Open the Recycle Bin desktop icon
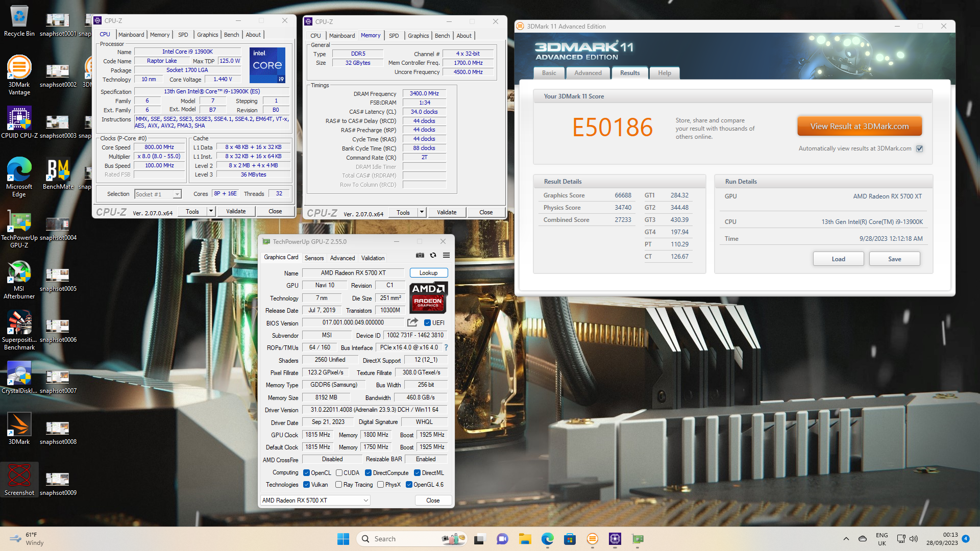980x551 pixels. coord(19,20)
